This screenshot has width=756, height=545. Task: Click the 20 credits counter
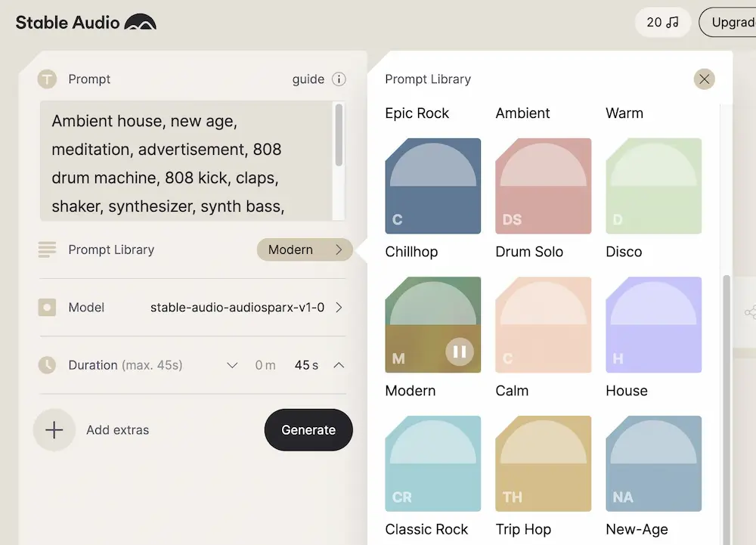(663, 22)
